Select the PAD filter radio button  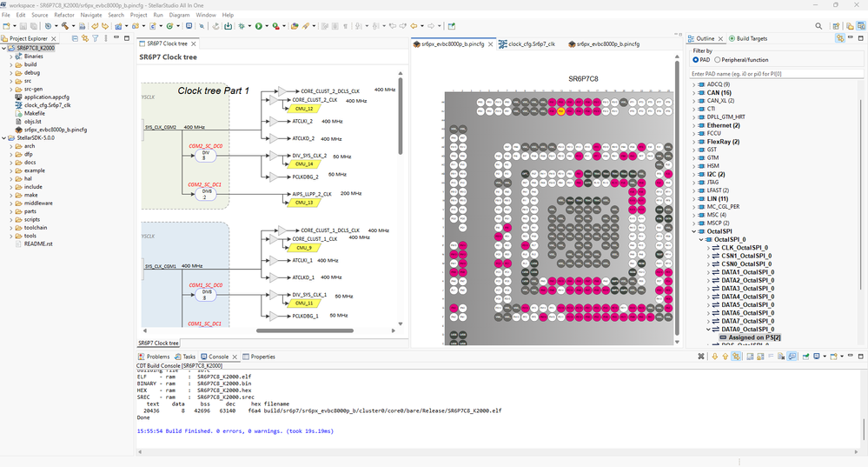point(696,60)
